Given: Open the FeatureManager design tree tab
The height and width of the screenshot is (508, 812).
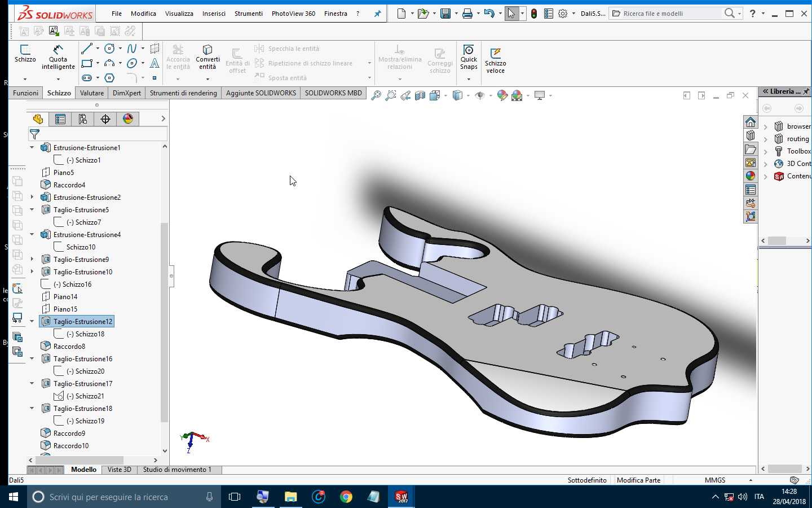Looking at the screenshot, I should 38,119.
